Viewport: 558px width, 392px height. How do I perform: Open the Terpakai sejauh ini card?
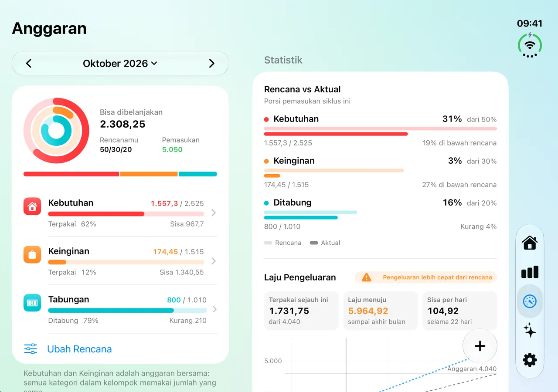301,311
